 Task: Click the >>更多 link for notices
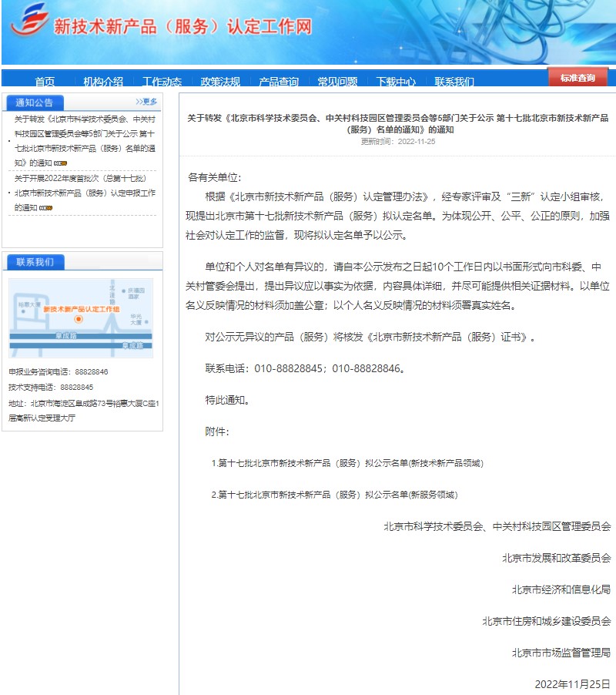tap(146, 102)
